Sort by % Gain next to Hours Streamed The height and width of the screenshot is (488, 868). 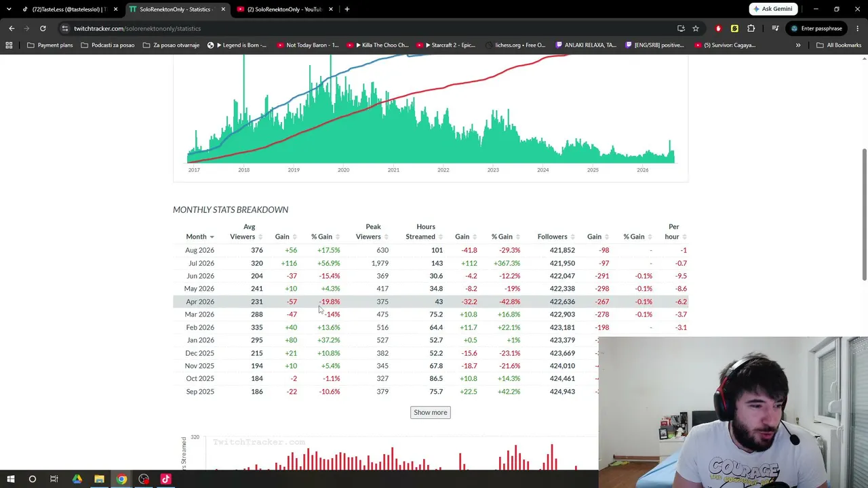click(506, 237)
